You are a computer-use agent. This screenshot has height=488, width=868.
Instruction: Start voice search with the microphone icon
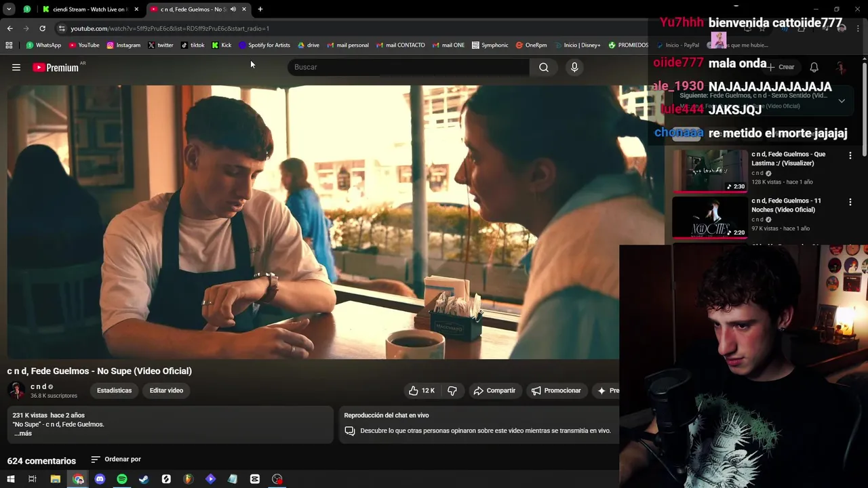[574, 67]
